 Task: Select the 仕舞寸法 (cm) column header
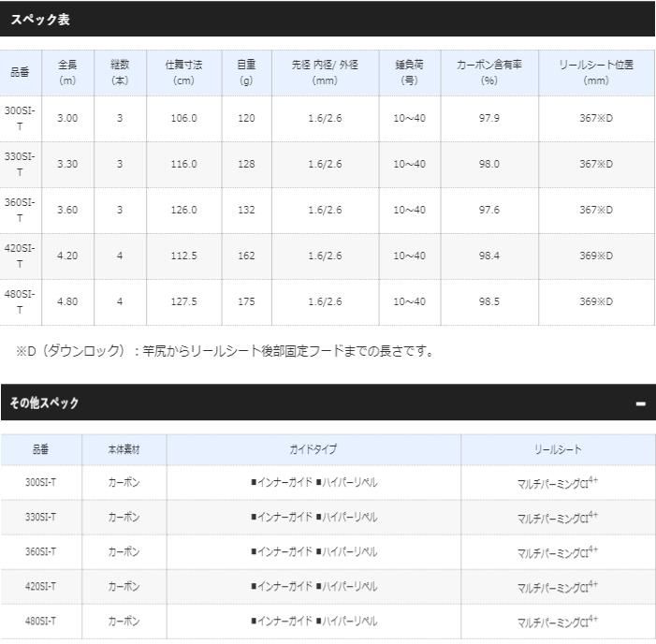[183, 72]
